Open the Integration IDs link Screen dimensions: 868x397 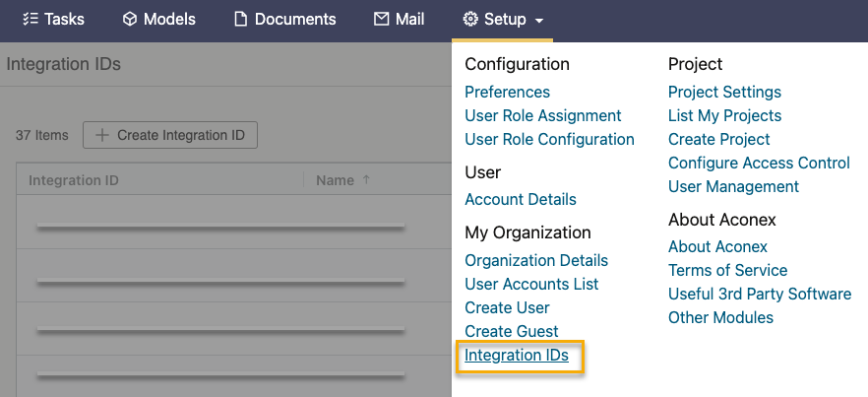click(x=517, y=355)
